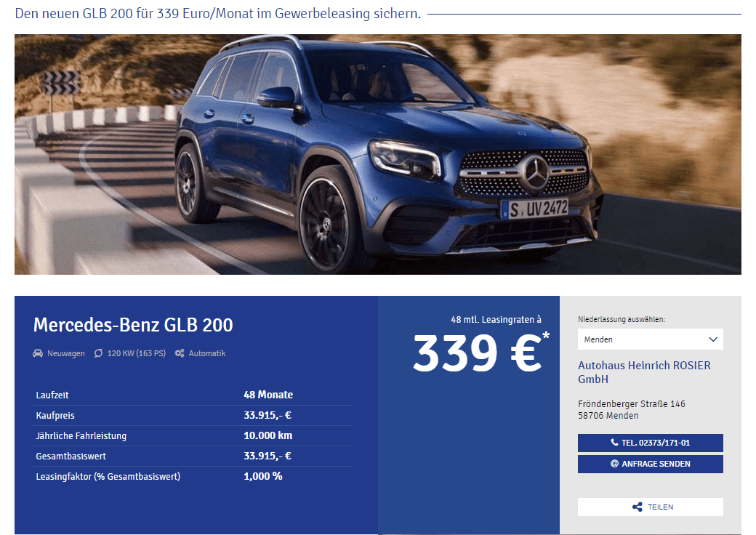Viewport: 756px width, 535px height.
Task: Expand the Niederlassung dropdown chevron
Action: coord(713,339)
